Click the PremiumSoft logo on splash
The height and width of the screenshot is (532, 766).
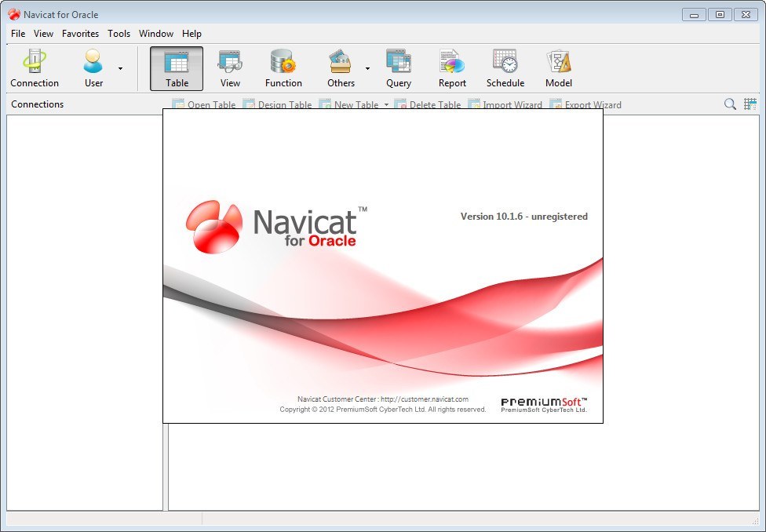click(544, 405)
